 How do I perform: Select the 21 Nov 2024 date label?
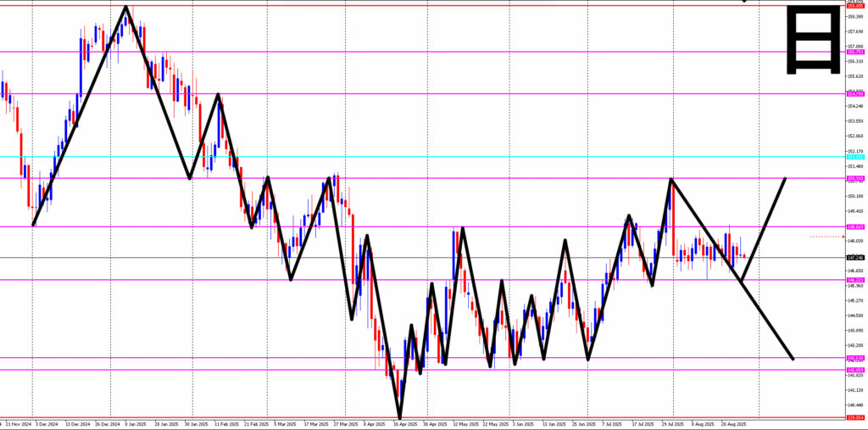click(19, 424)
